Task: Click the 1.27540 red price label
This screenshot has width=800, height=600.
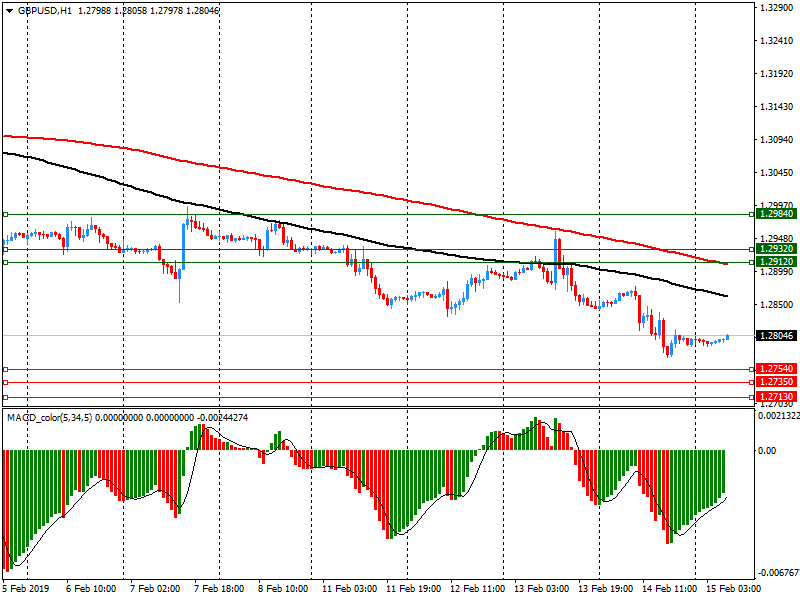Action: pyautogui.click(x=776, y=369)
